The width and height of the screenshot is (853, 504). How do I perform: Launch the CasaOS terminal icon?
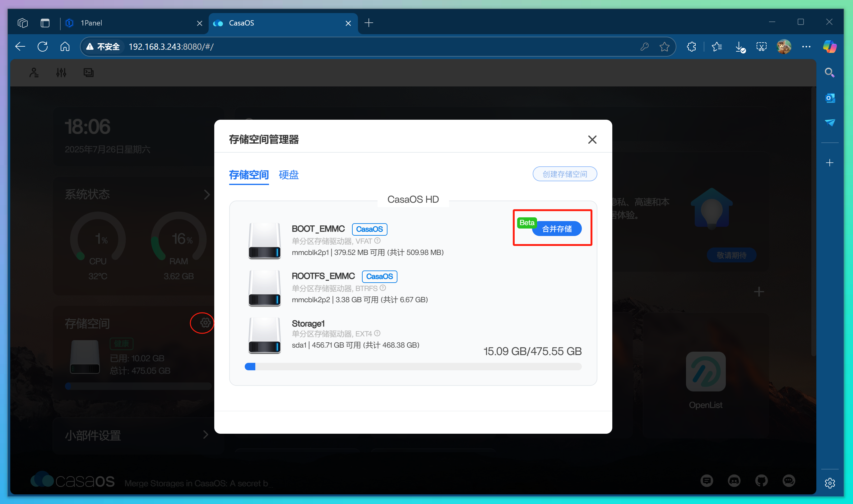88,72
